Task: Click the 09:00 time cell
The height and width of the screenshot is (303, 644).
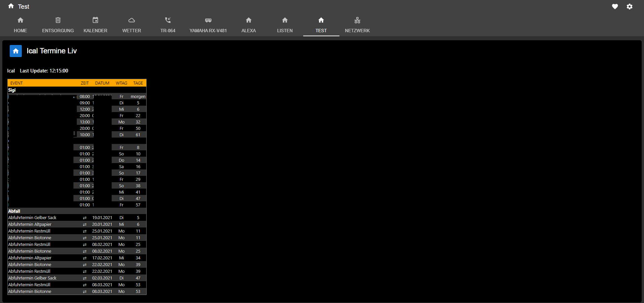Action: point(85,103)
